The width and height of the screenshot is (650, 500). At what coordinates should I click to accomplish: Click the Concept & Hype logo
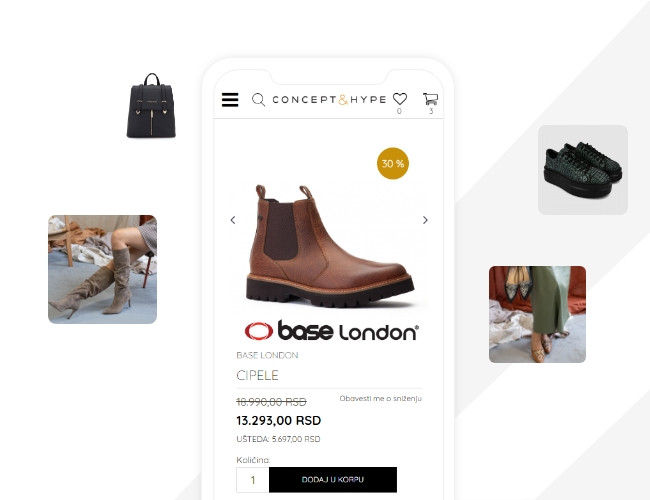click(x=329, y=100)
